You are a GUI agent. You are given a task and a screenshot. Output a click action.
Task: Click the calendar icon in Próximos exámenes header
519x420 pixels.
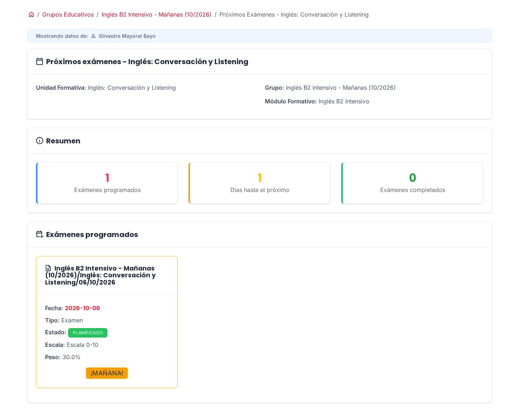[x=40, y=62]
